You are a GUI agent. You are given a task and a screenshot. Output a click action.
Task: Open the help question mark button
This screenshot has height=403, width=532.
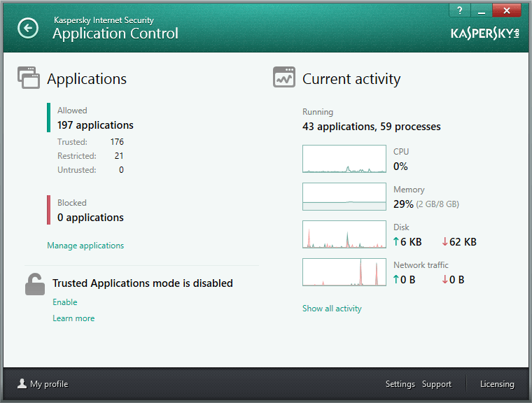[460, 10]
